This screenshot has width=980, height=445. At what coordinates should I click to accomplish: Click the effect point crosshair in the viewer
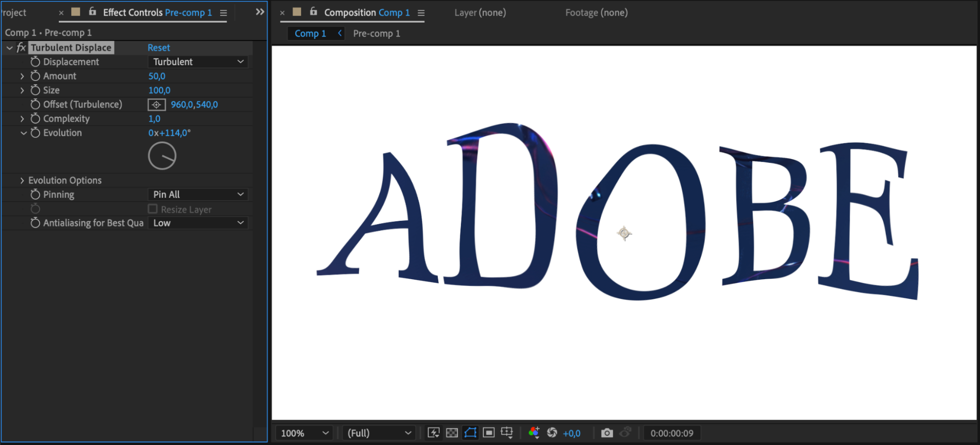coord(624,234)
